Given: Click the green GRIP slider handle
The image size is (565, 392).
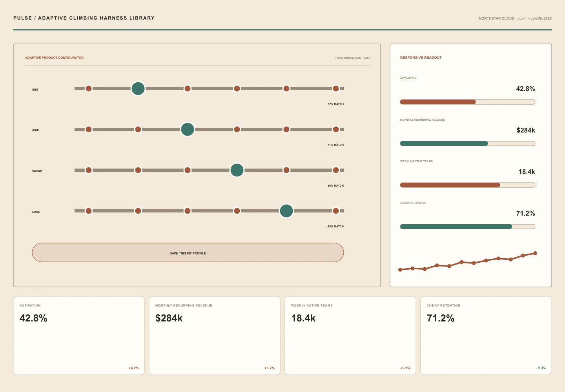Looking at the screenshot, I should (x=188, y=129).
